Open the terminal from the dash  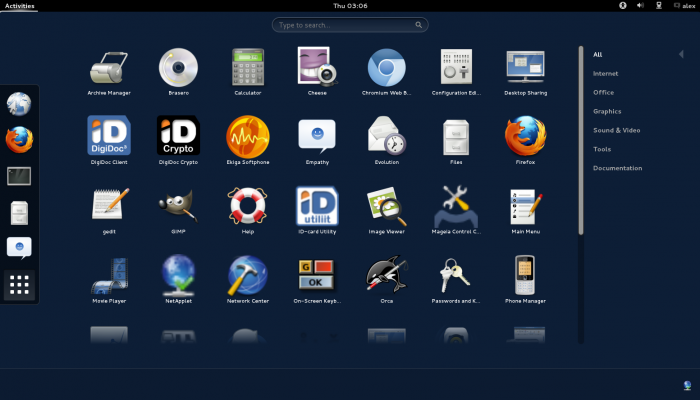[19, 176]
